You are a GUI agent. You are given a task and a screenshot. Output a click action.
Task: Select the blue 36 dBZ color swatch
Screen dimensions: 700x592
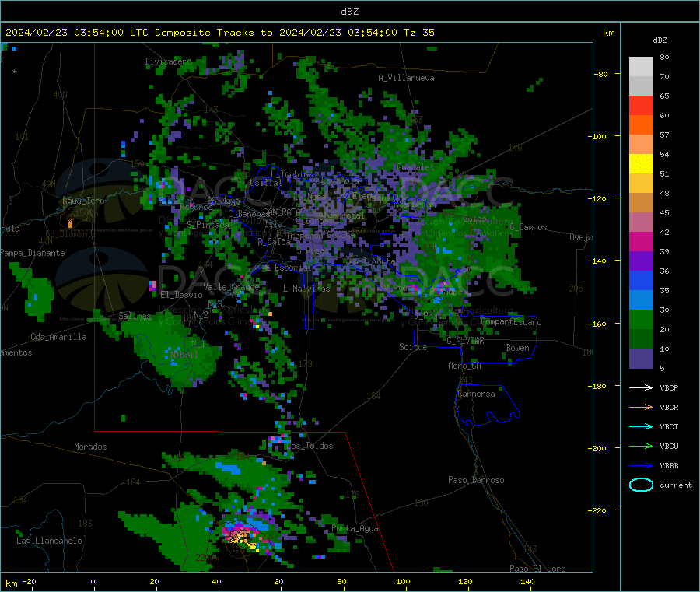[641, 280]
